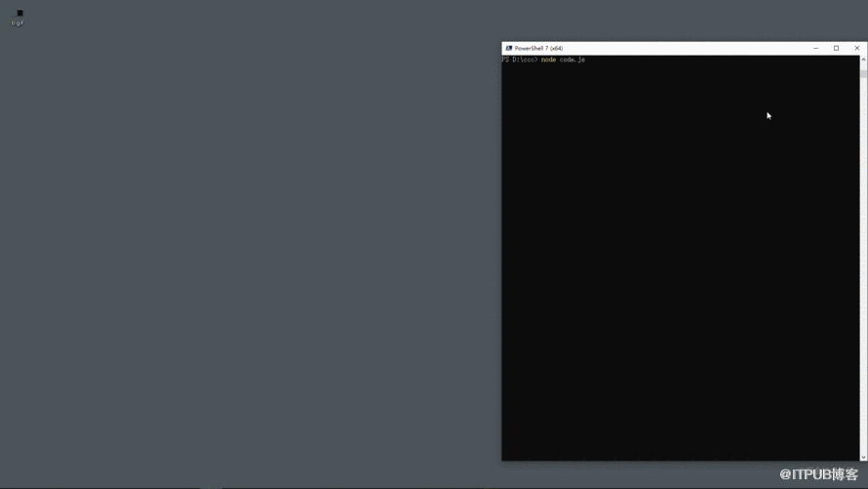Close the PowerShell 7 window
The width and height of the screenshot is (868, 489).
click(x=857, y=48)
